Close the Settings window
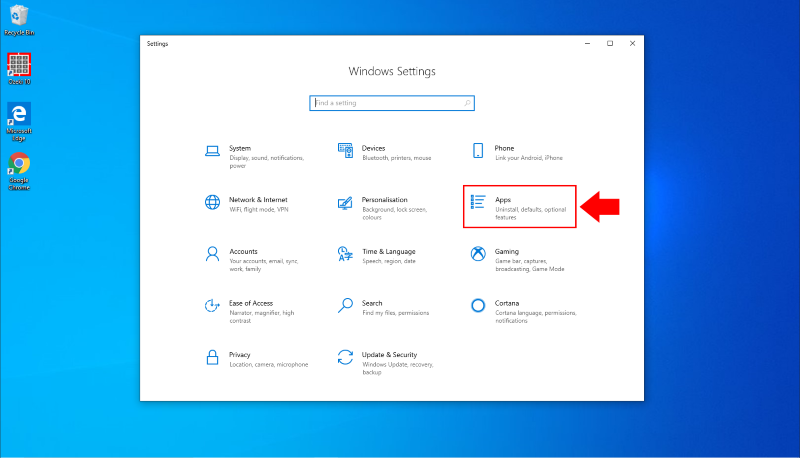 pyautogui.click(x=632, y=43)
